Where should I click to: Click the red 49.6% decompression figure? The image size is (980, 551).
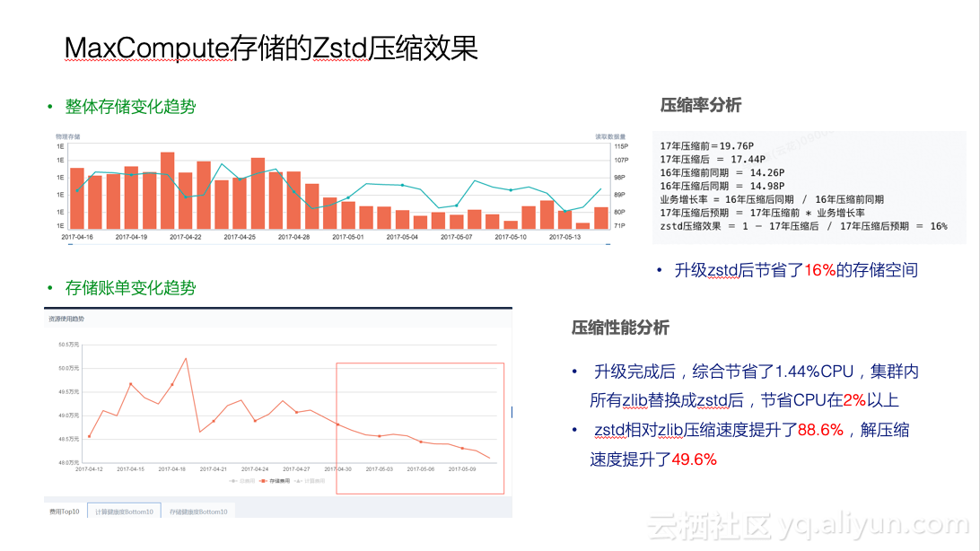point(694,459)
